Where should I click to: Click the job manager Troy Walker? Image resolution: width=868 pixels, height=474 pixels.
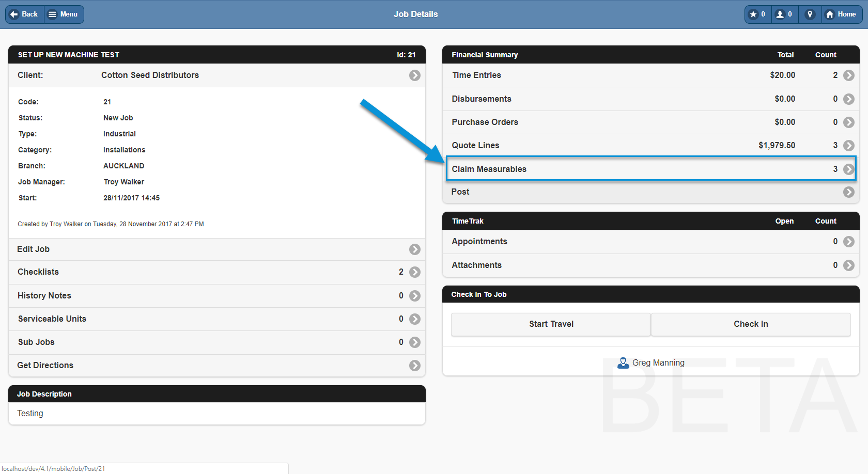click(x=124, y=182)
